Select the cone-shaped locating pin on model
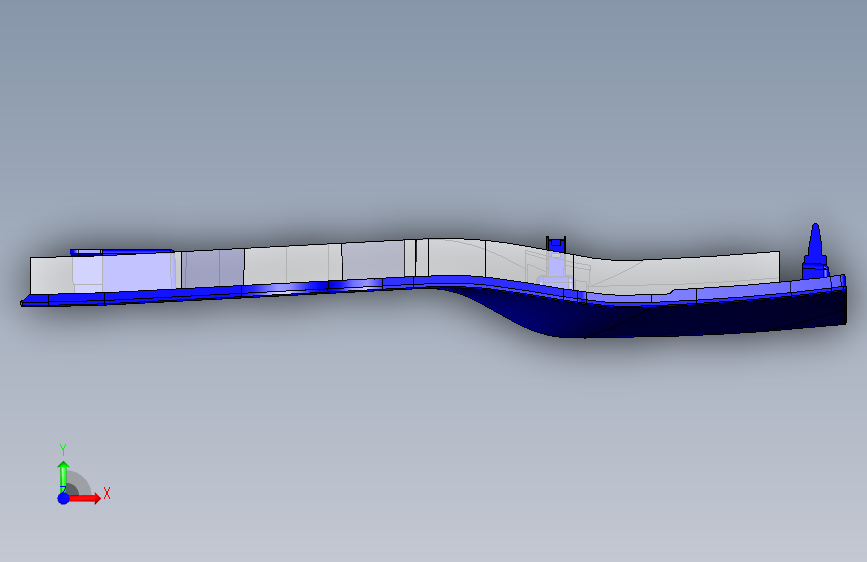The height and width of the screenshot is (562, 867). (815, 251)
